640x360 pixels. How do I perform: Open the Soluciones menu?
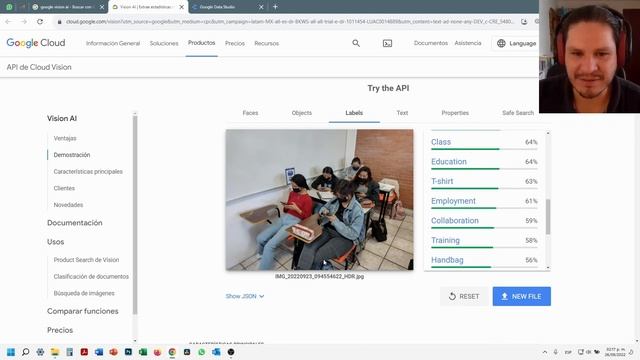164,43
